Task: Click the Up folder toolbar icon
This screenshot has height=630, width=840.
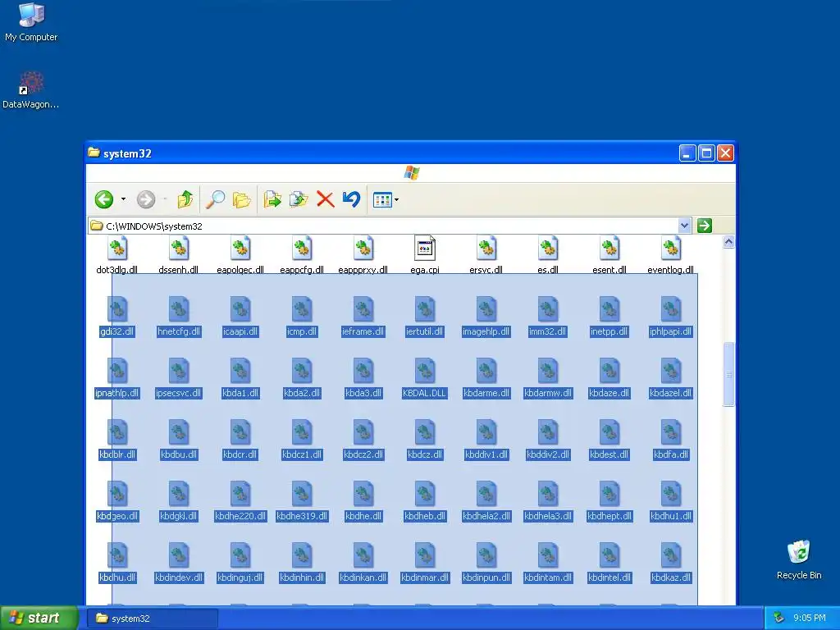Action: click(185, 200)
